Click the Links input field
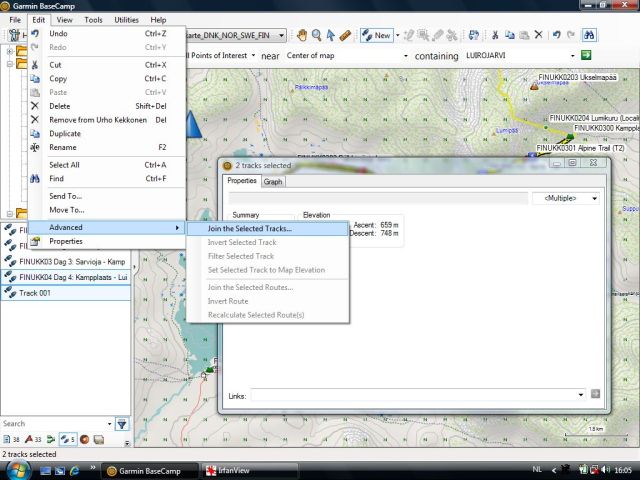Image resolution: width=640 pixels, height=480 pixels. tap(414, 395)
